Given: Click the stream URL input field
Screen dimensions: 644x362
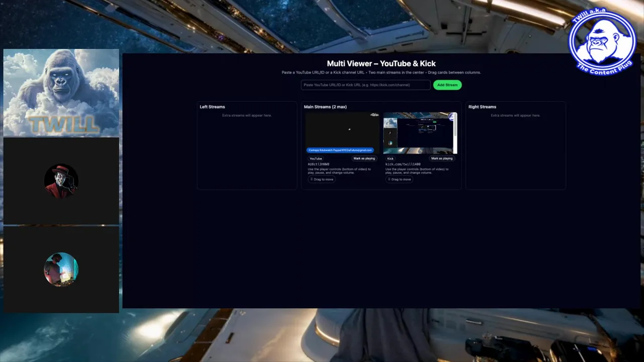Looking at the screenshot, I should coord(365,85).
